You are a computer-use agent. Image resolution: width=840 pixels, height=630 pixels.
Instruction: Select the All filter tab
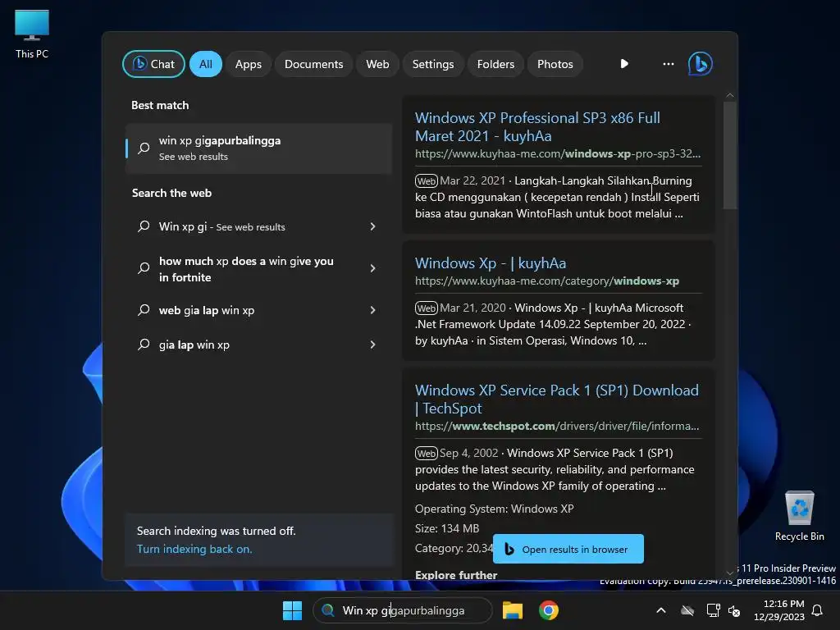pyautogui.click(x=206, y=64)
